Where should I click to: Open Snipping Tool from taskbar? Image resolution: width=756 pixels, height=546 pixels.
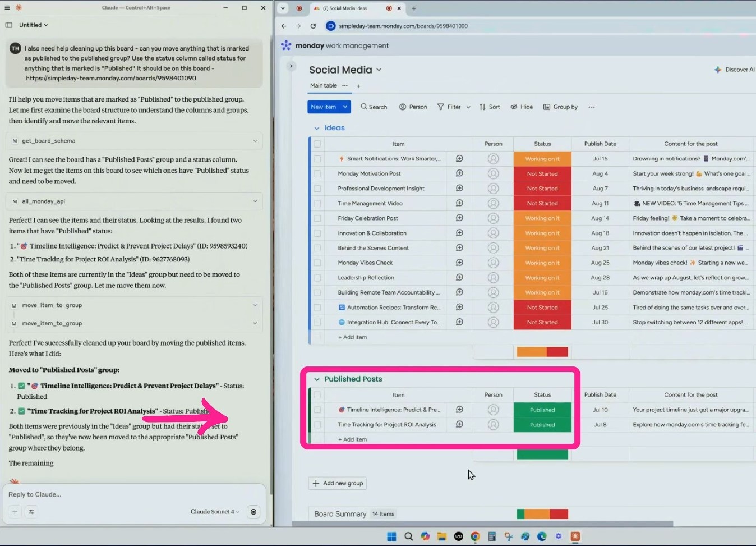click(x=509, y=536)
